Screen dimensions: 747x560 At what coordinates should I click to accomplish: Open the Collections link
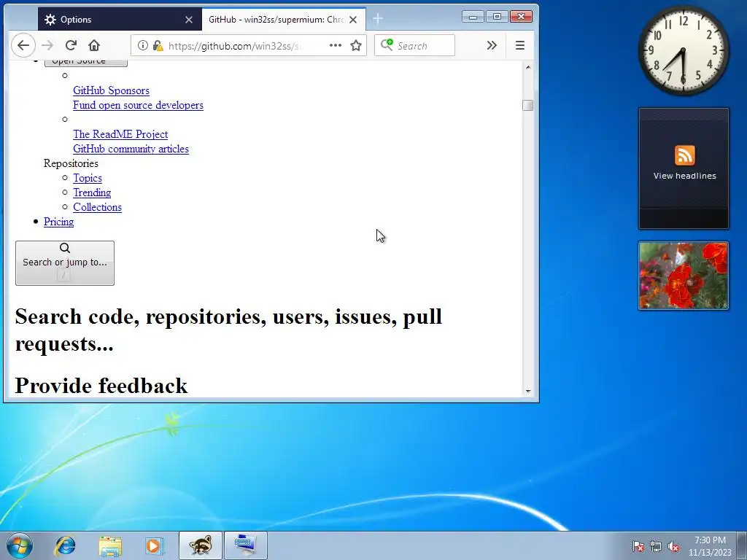tap(97, 207)
